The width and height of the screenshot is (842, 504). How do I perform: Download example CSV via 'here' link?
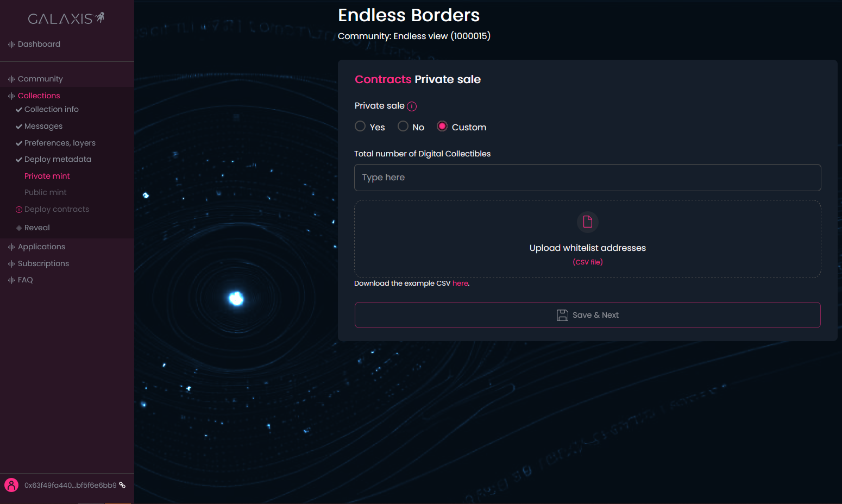click(x=460, y=283)
